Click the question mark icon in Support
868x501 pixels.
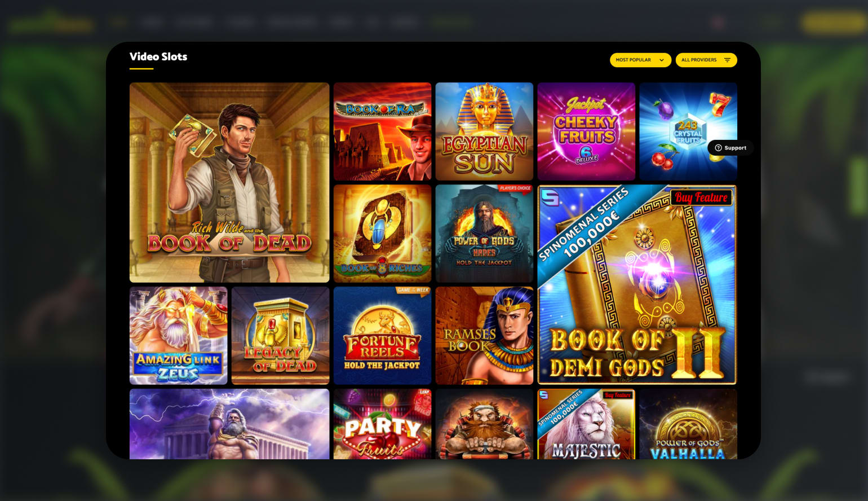[x=718, y=148]
